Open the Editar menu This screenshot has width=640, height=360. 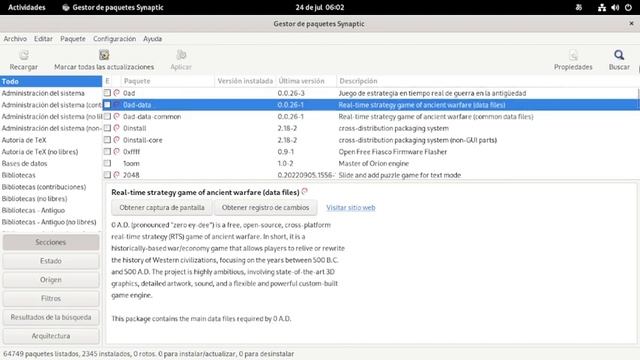pos(43,39)
